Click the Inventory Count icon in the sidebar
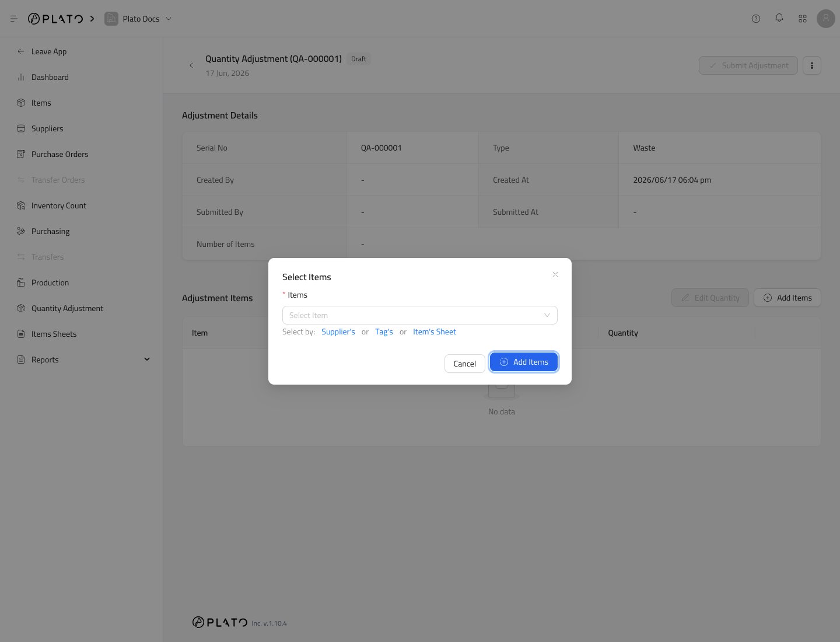 tap(21, 205)
